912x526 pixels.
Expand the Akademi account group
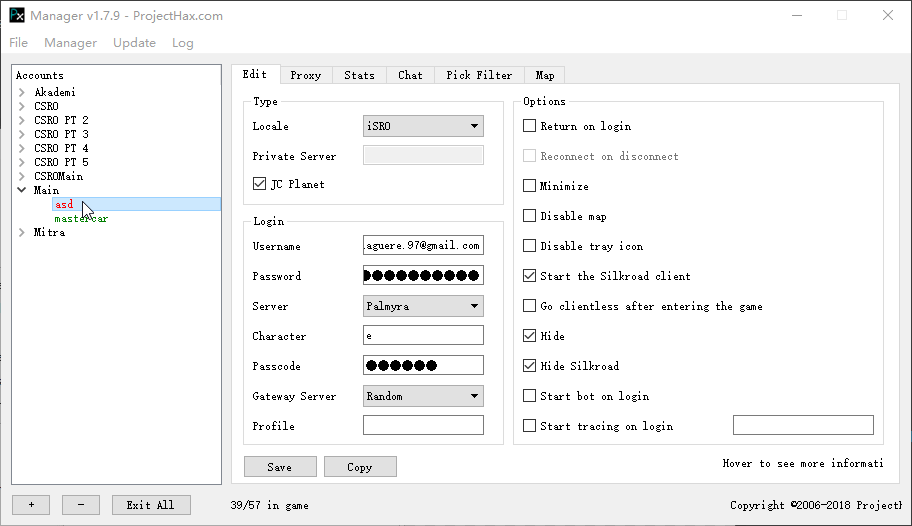pos(22,92)
